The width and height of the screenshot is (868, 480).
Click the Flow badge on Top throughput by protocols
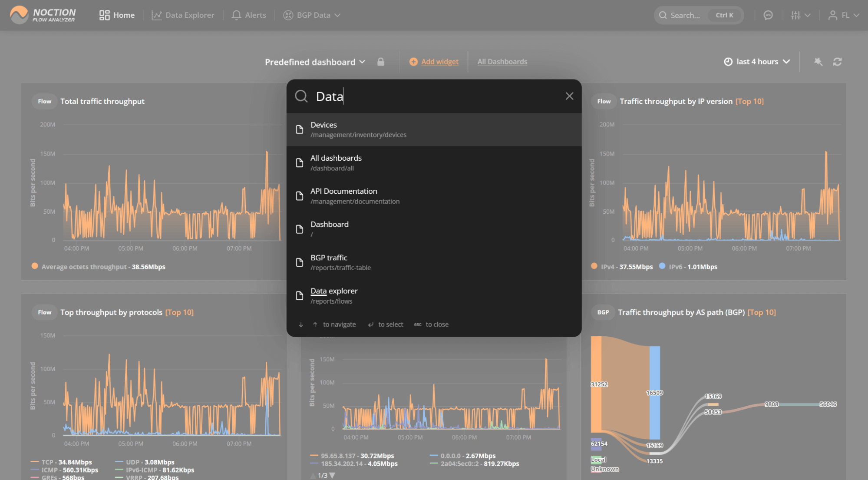coord(44,312)
